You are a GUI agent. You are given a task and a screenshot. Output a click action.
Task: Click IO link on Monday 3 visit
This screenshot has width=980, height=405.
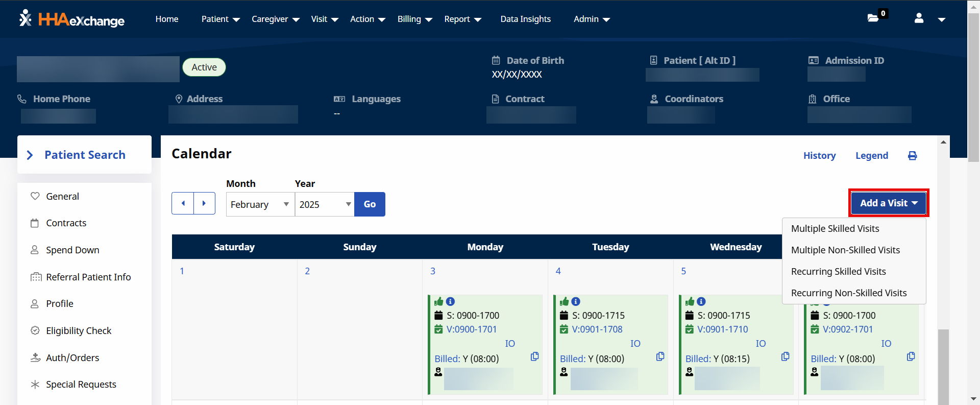(x=510, y=344)
